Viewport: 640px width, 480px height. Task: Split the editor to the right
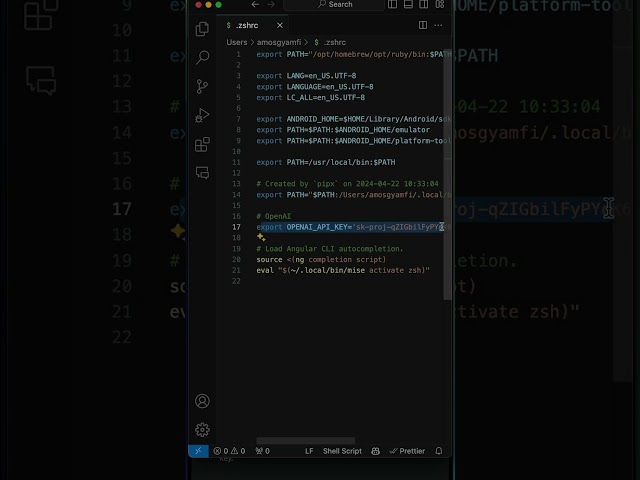(423, 25)
